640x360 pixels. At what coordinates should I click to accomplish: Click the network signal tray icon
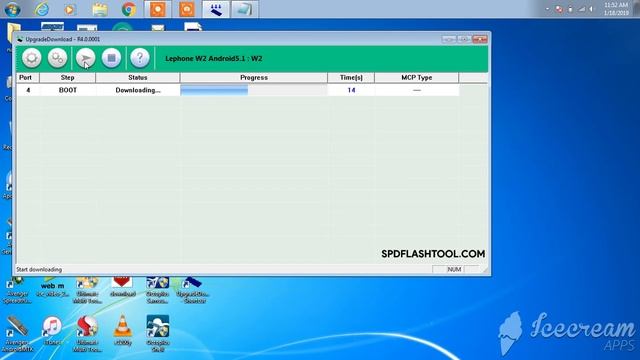pyautogui.click(x=581, y=9)
